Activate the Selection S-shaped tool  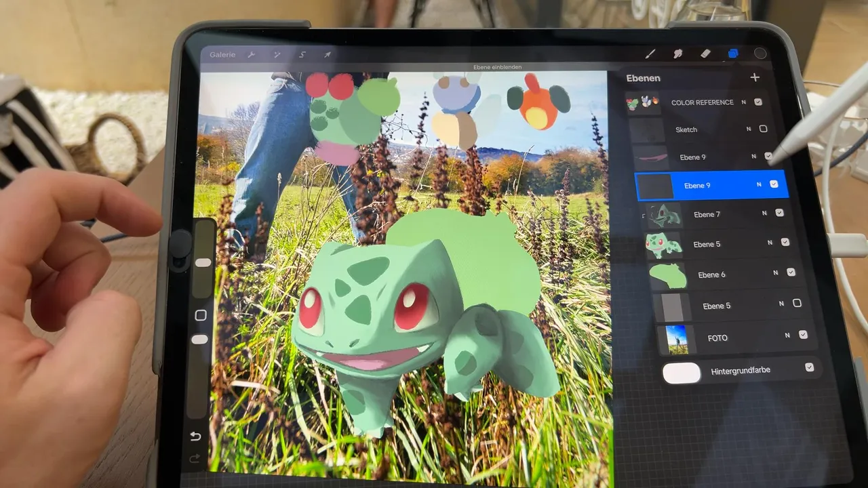[x=302, y=54]
